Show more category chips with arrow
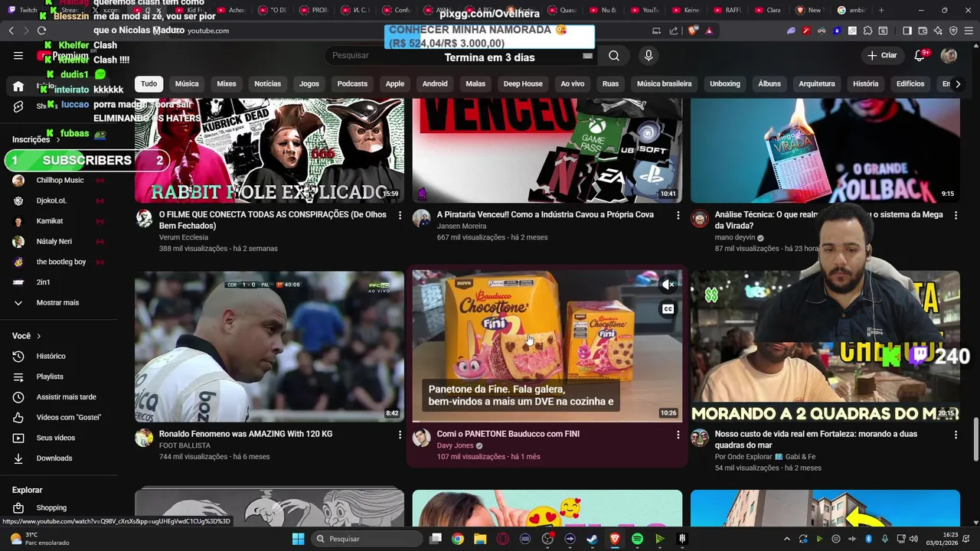This screenshot has width=980, height=551. point(957,84)
